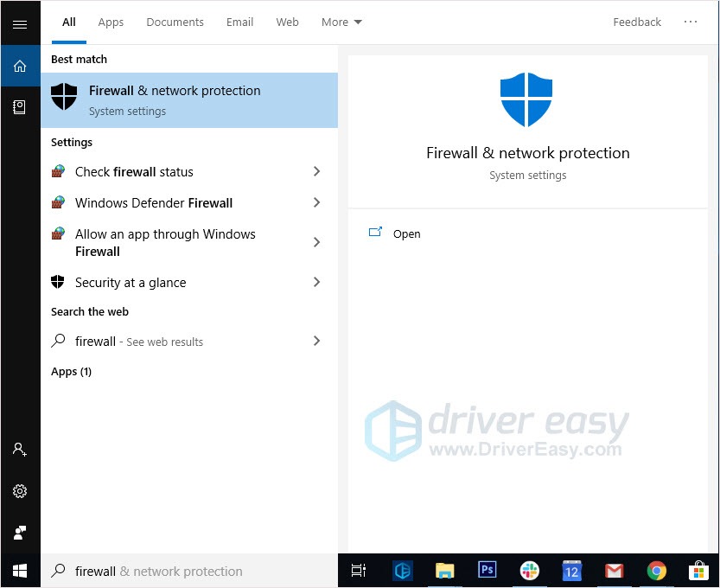
Task: Open search settings via the gear icon
Action: click(20, 490)
